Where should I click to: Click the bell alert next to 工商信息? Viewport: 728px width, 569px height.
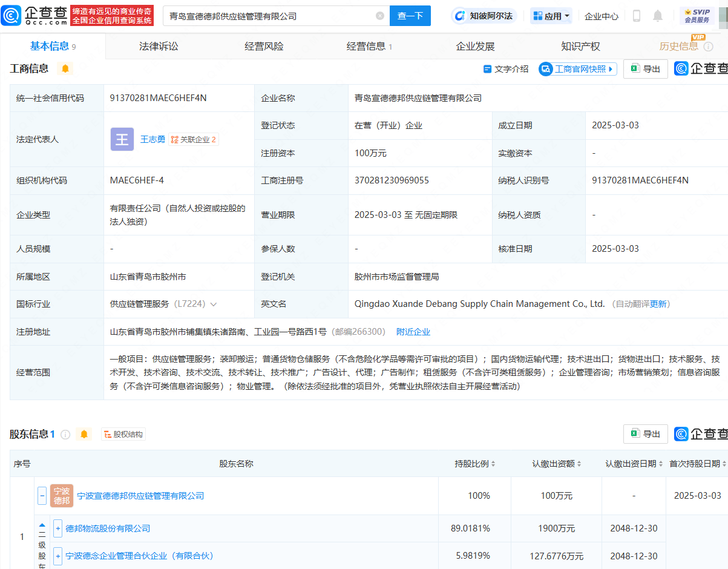point(65,68)
